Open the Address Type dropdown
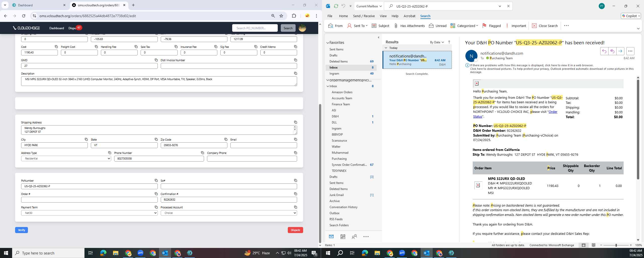This screenshot has width=644, height=258. (x=66, y=158)
